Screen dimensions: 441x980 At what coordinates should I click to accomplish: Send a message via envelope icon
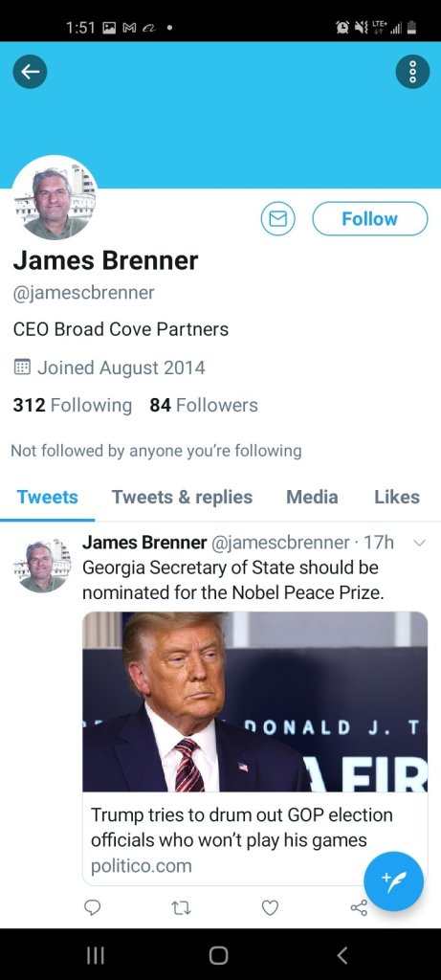click(x=278, y=219)
